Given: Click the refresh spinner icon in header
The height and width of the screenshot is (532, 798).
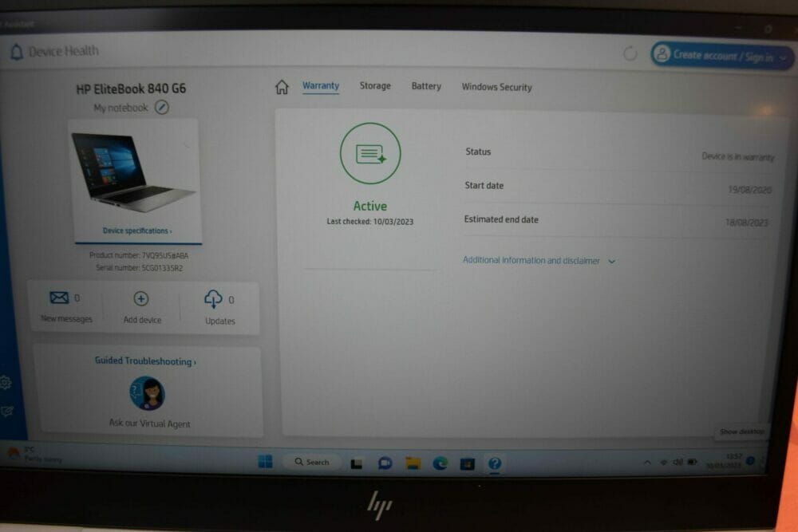Looking at the screenshot, I should 630,53.
